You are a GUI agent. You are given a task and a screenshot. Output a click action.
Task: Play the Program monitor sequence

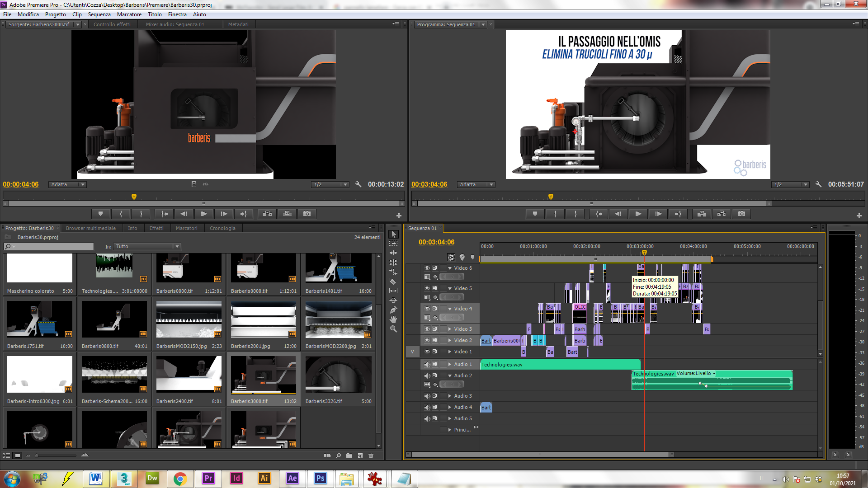(x=638, y=214)
